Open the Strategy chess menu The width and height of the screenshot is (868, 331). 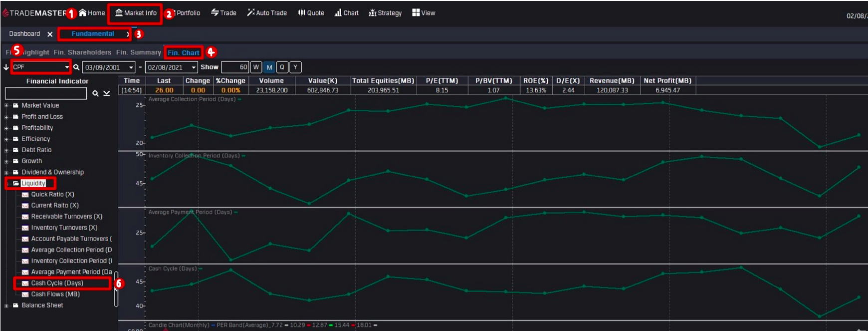click(372, 13)
